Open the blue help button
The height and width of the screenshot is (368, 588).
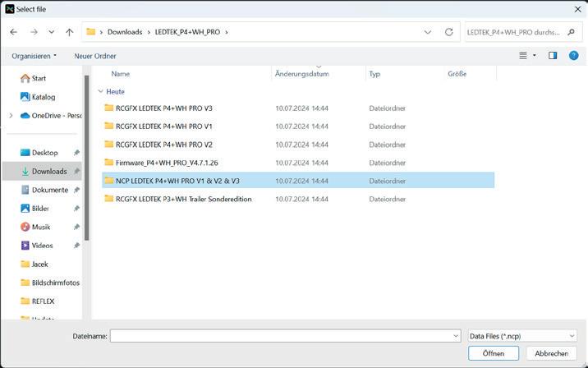[573, 56]
